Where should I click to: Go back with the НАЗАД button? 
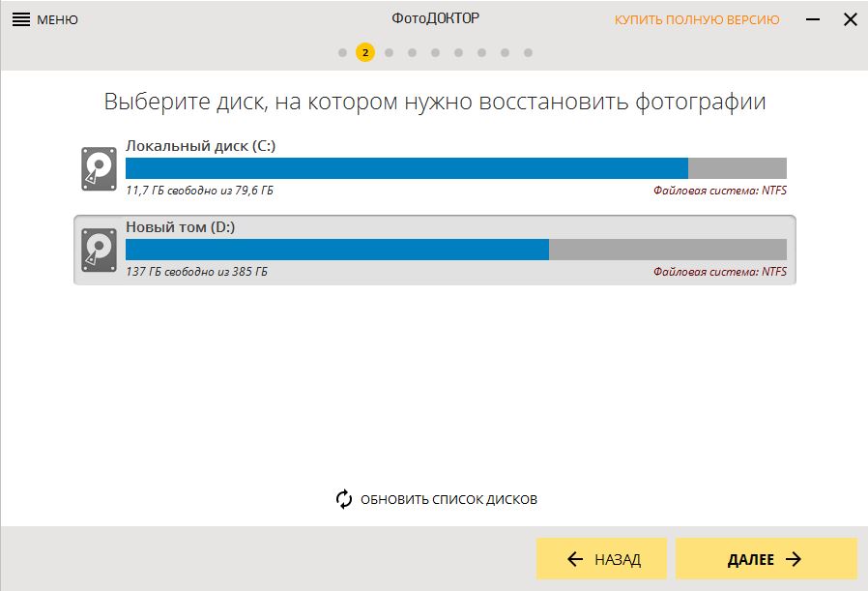pos(601,559)
